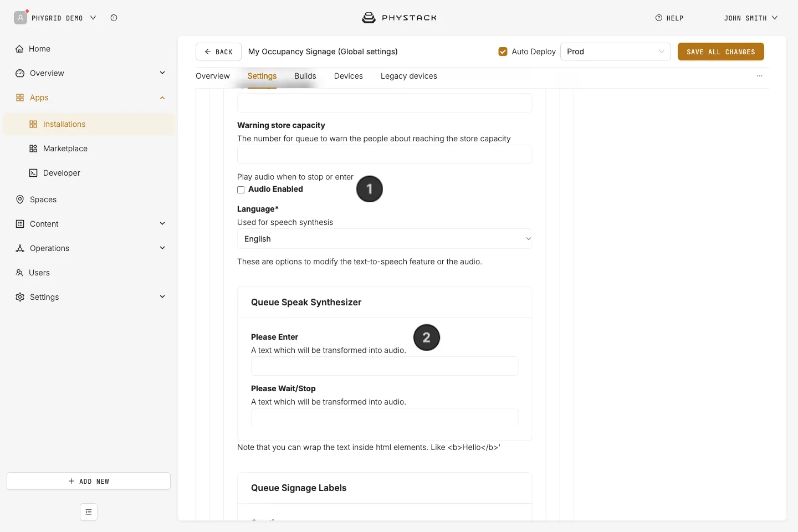Click the Installations grid icon

[x=33, y=124]
